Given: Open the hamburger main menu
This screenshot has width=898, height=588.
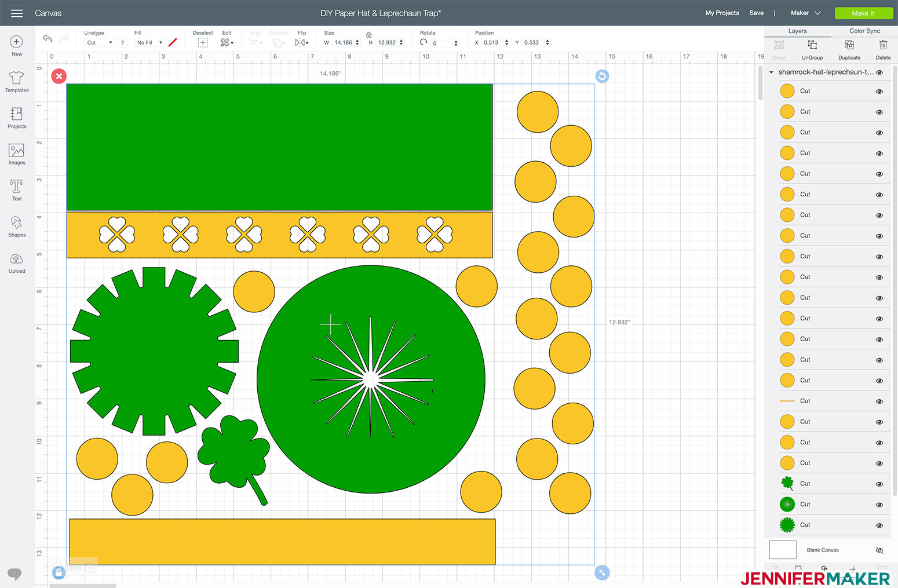Looking at the screenshot, I should pyautogui.click(x=17, y=13).
